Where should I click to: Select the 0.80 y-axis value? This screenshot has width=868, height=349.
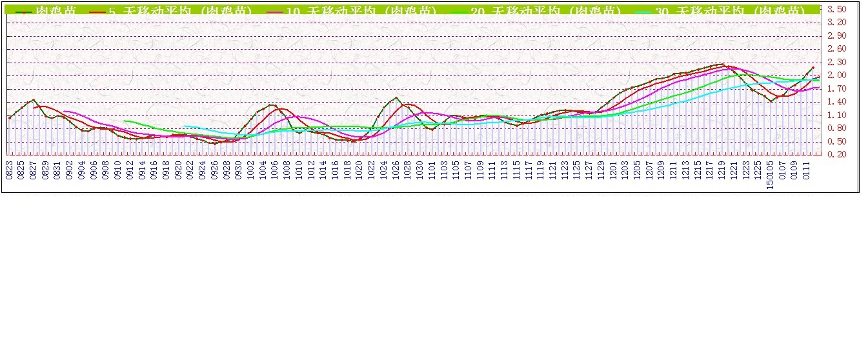coord(836,128)
